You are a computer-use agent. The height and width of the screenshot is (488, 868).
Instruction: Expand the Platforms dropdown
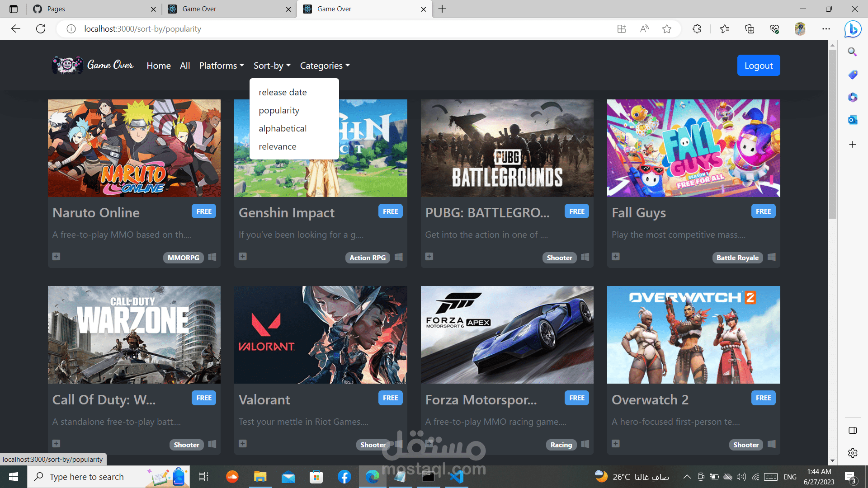[222, 66]
